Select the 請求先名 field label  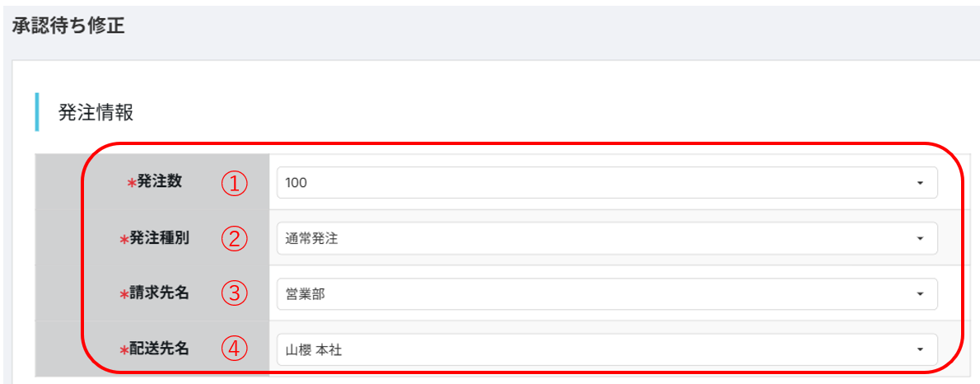157,293
